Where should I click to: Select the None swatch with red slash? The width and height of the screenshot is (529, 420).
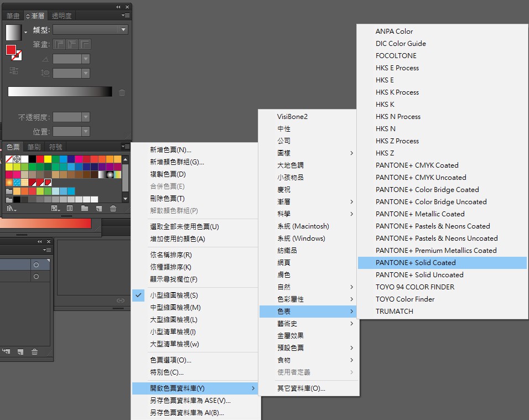(x=9, y=159)
